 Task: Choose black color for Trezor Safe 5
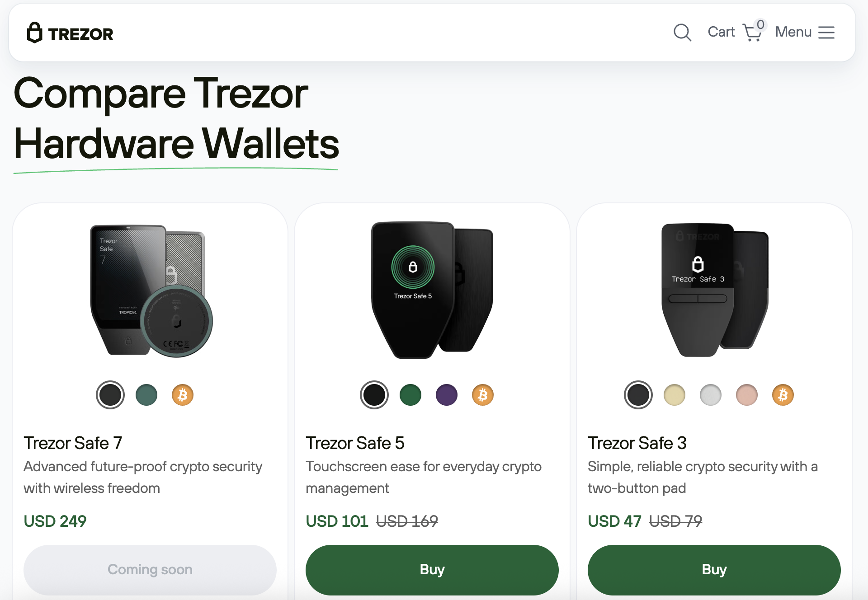374,395
